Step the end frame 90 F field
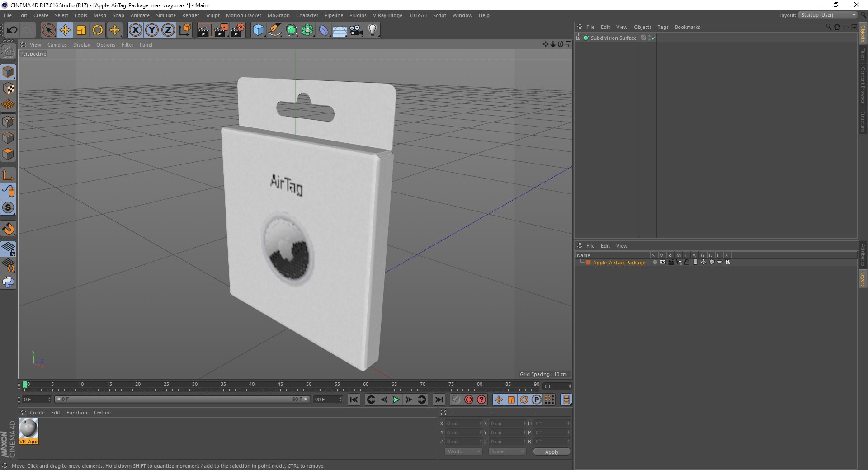 pyautogui.click(x=328, y=399)
